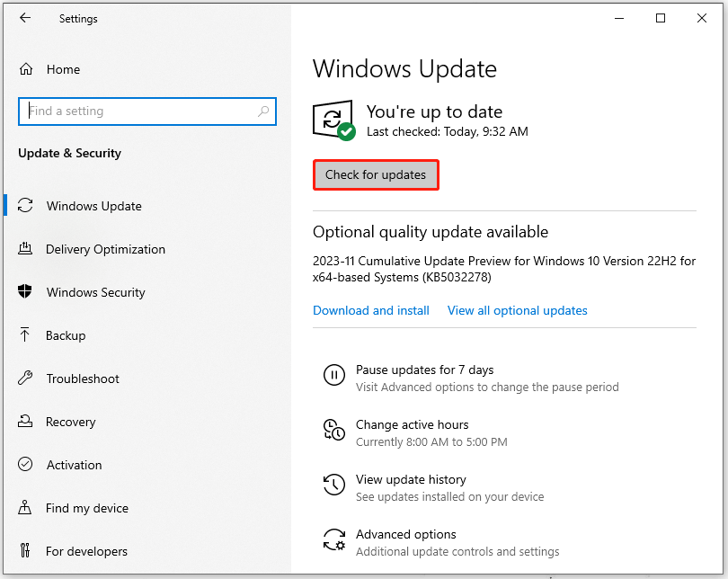Click 'Currently 8:00 AM to 5:00 PM' text
The image size is (728, 579).
tap(431, 441)
